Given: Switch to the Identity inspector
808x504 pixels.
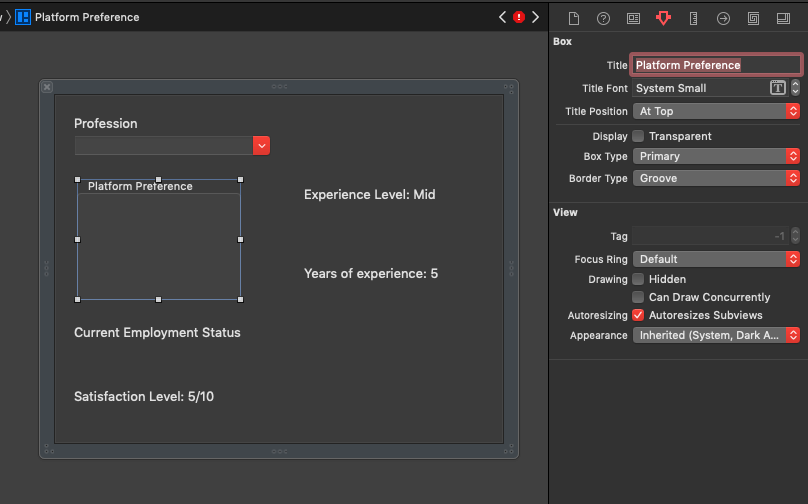Looking at the screenshot, I should [x=633, y=18].
